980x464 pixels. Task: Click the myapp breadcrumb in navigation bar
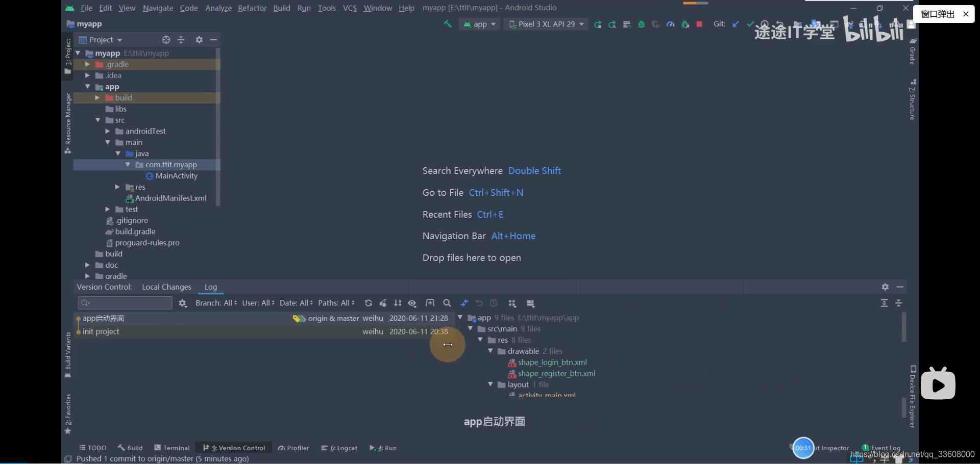tap(84, 24)
